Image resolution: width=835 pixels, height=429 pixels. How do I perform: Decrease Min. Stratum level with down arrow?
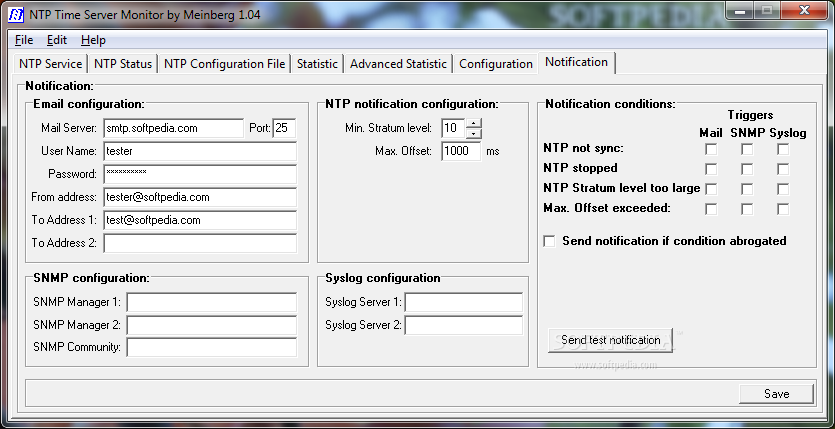pos(473,133)
